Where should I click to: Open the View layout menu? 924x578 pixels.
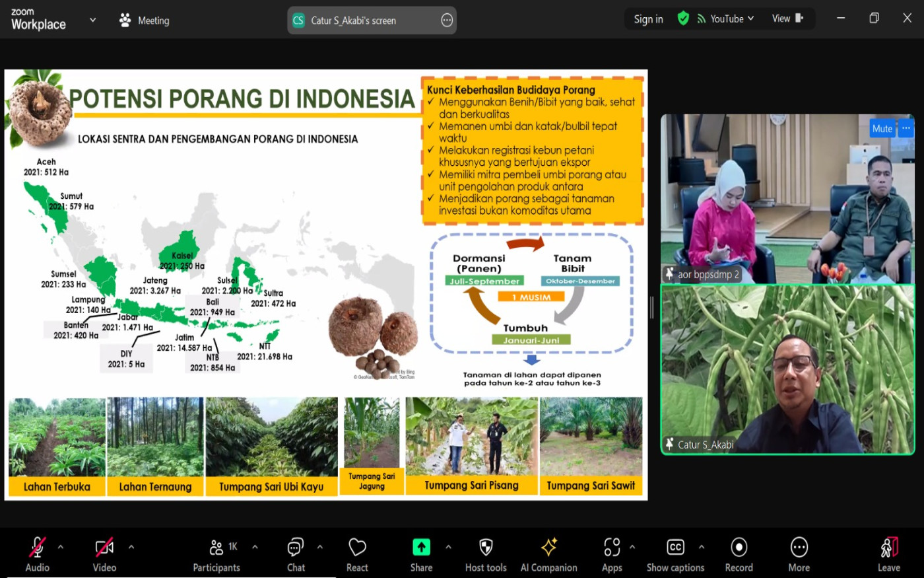787,18
